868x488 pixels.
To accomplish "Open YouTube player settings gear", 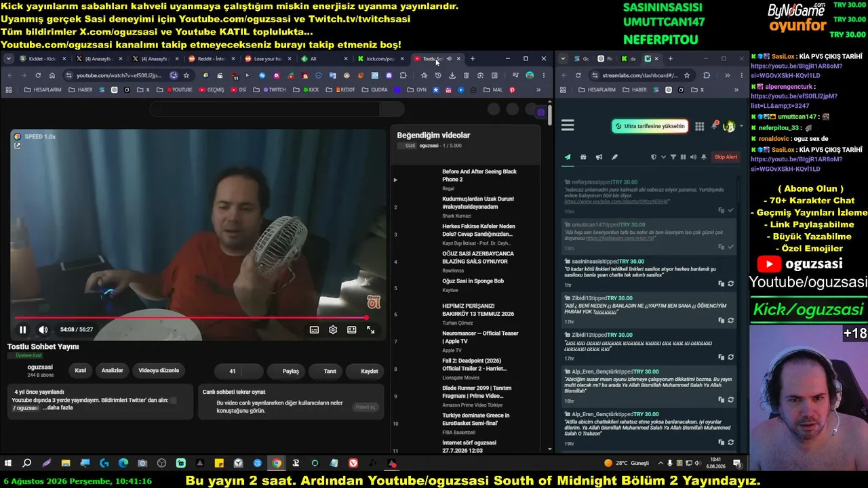I will click(333, 329).
